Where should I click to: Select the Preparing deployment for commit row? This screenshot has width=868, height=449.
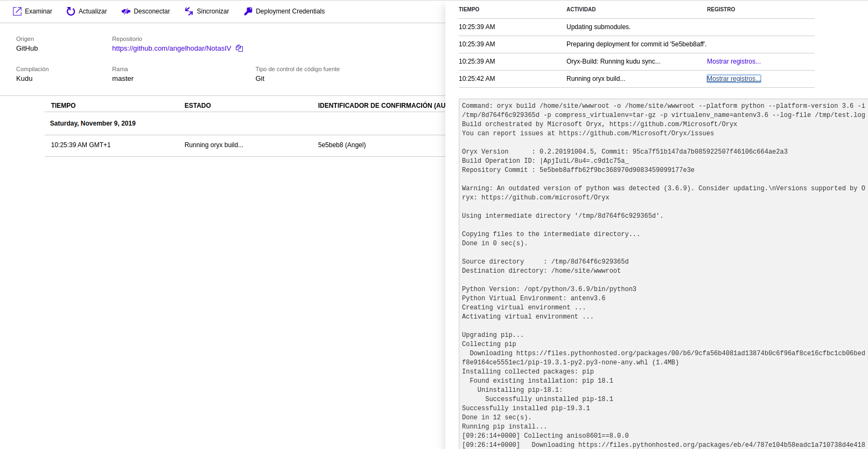636,44
